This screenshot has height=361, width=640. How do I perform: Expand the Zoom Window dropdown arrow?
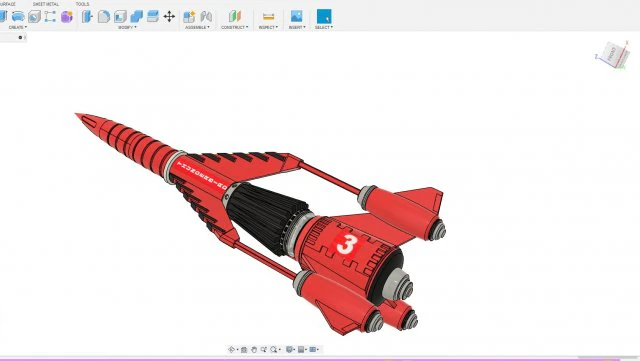[280, 350]
